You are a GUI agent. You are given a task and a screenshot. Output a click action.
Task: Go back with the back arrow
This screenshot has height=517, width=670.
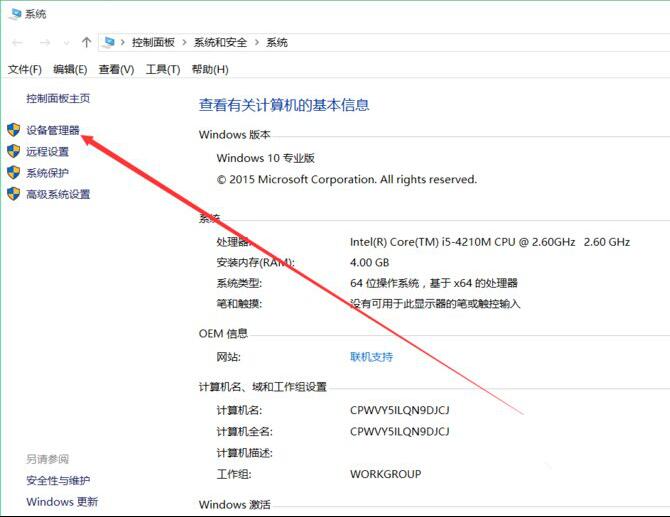[x=18, y=43]
